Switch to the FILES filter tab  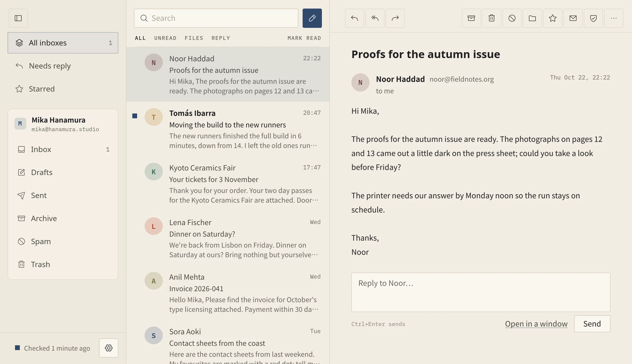click(194, 38)
